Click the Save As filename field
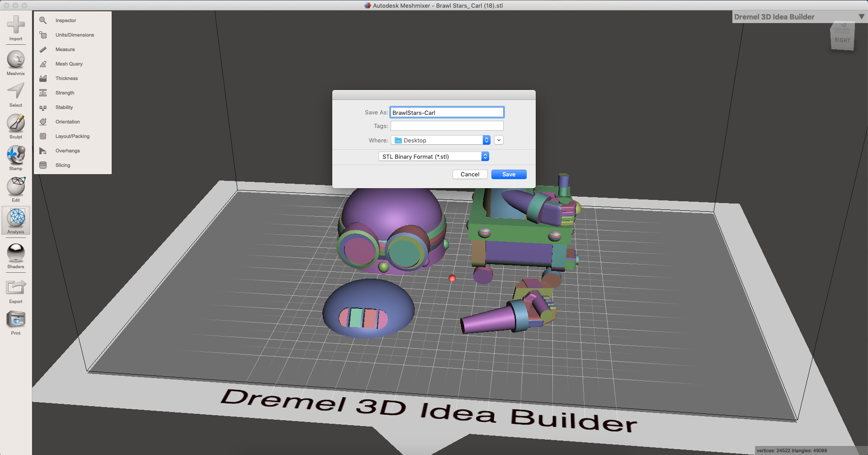 pyautogui.click(x=447, y=112)
